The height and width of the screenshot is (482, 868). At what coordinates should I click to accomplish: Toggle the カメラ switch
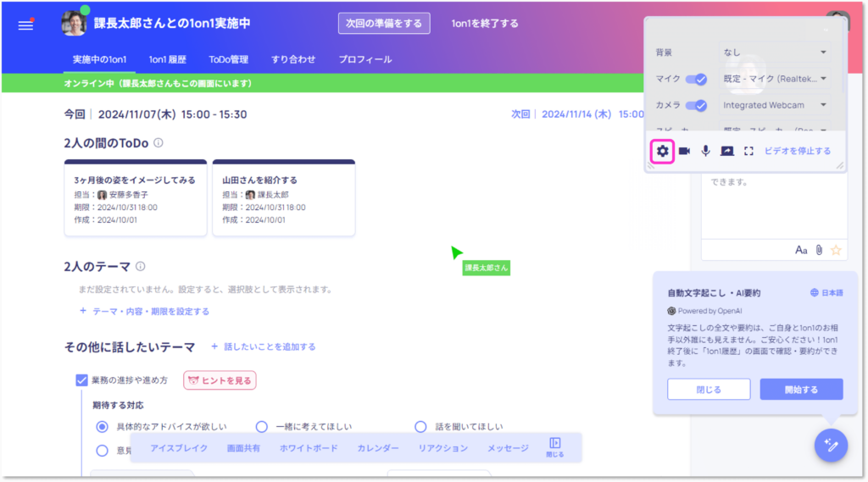(x=696, y=105)
